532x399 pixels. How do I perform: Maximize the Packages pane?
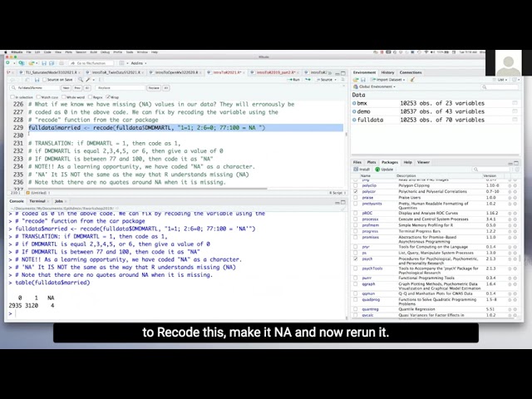tap(516, 163)
